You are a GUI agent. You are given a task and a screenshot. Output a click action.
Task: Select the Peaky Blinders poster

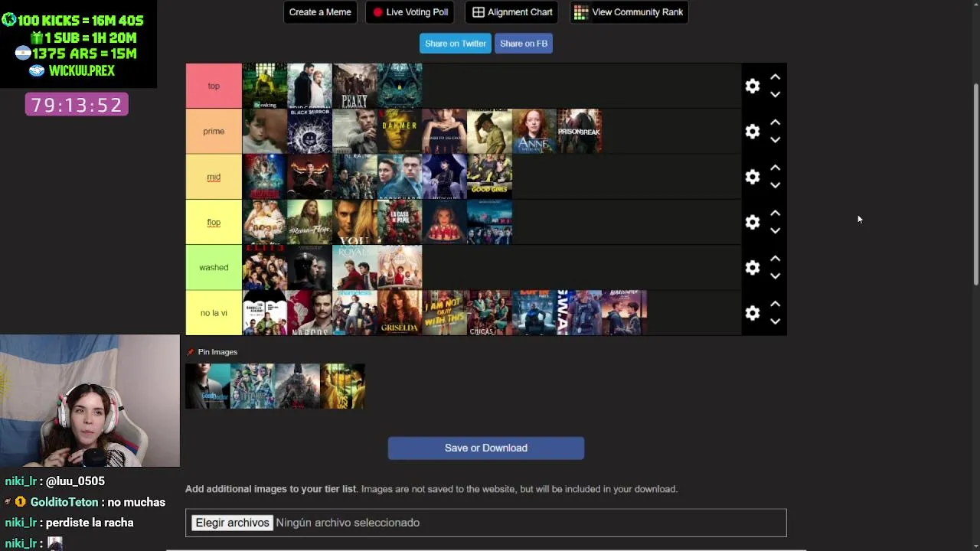pos(354,86)
